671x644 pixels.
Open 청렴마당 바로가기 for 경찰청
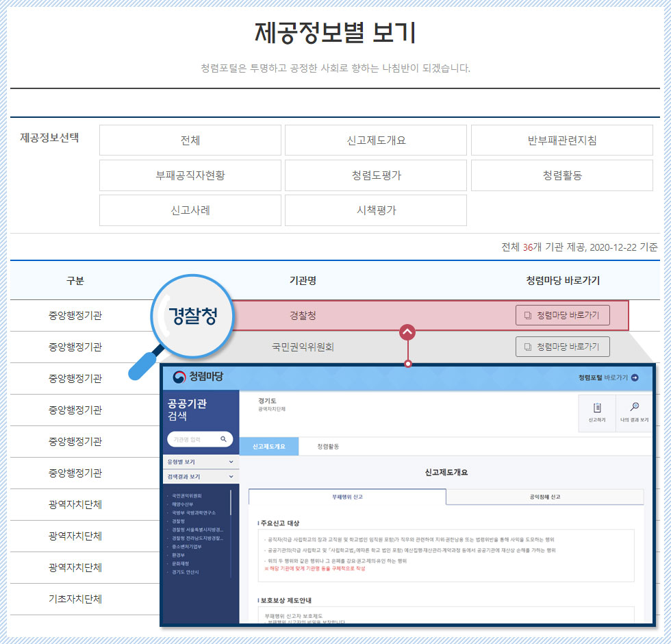562,315
